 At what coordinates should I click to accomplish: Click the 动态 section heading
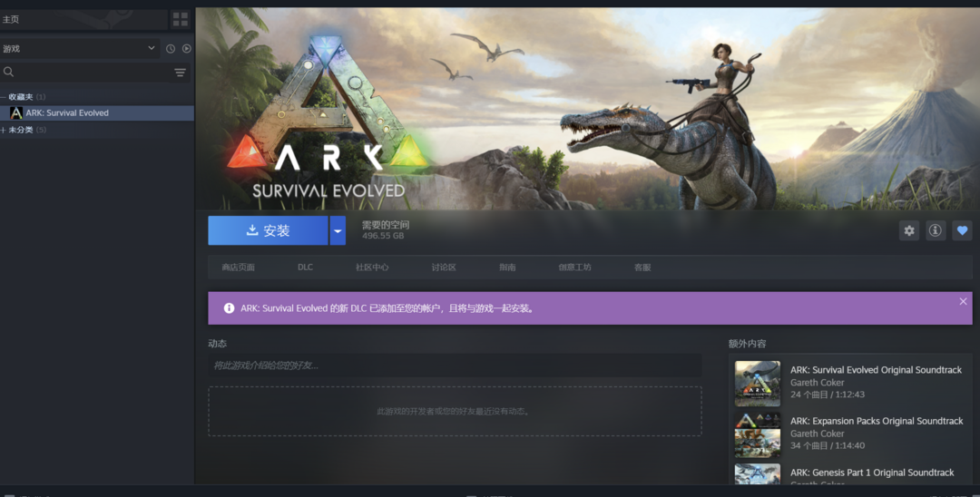point(217,344)
